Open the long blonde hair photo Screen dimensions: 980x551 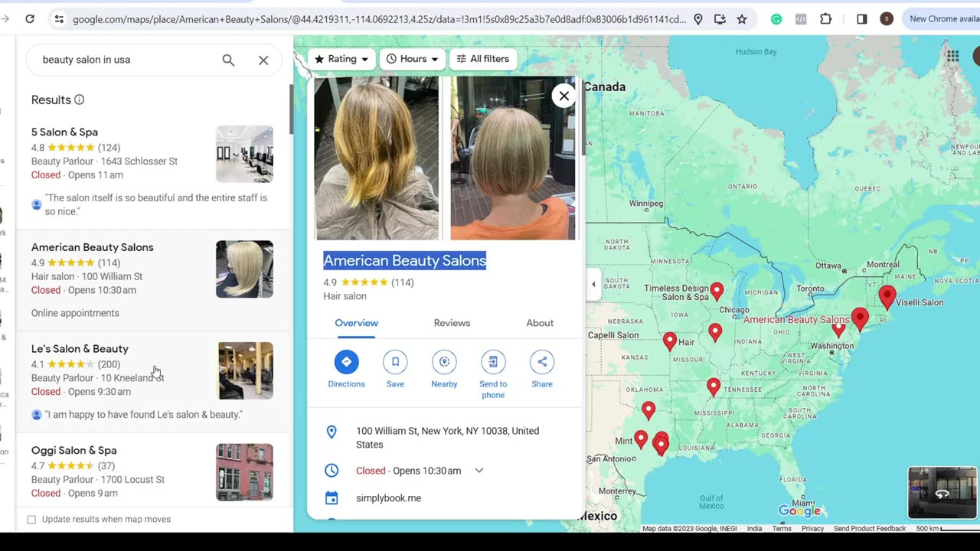(376, 158)
